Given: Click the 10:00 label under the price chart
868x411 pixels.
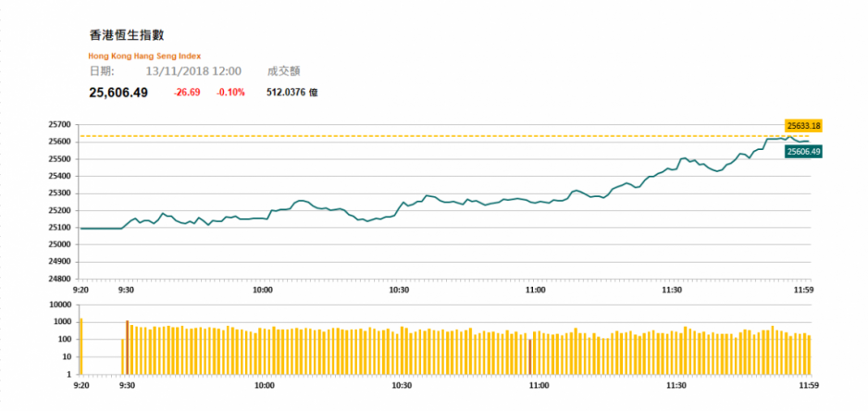Looking at the screenshot, I should click(x=263, y=290).
